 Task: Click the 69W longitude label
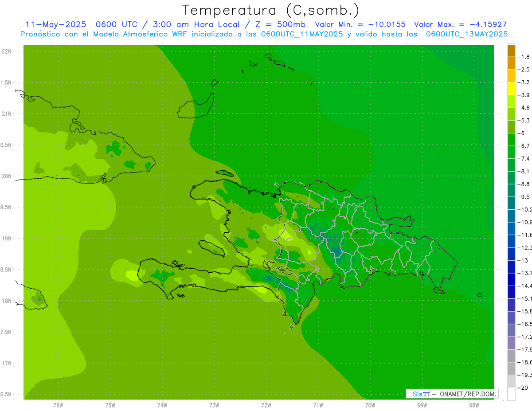[x=422, y=405]
